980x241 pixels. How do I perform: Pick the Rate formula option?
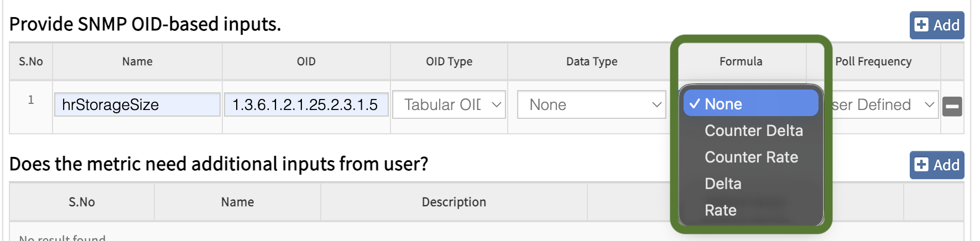[x=720, y=210]
